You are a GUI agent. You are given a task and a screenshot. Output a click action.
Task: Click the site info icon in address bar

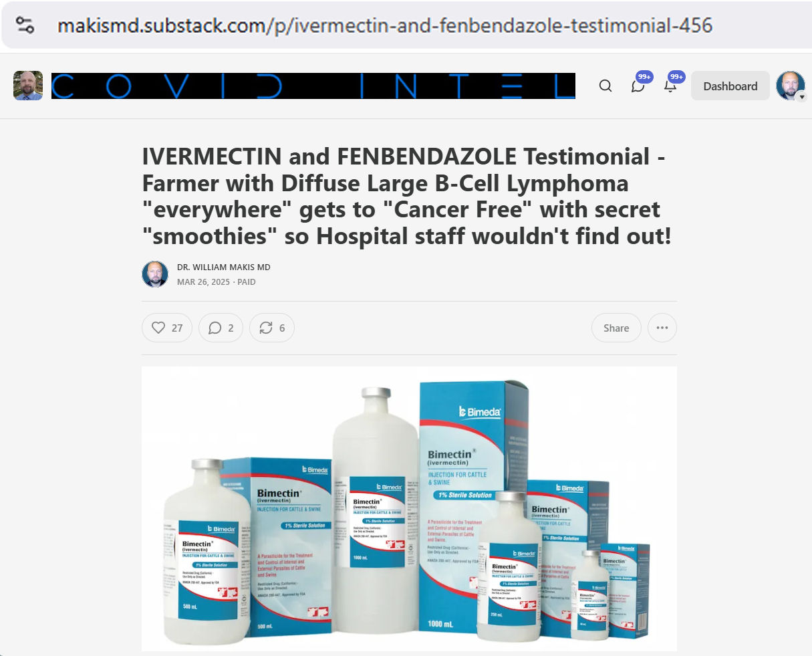pyautogui.click(x=25, y=25)
